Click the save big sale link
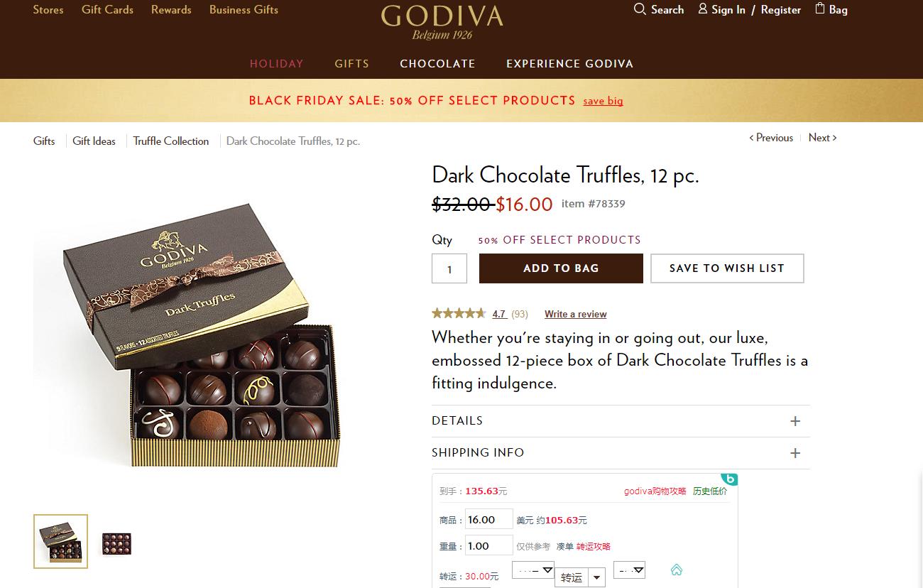The image size is (923, 588). click(603, 101)
